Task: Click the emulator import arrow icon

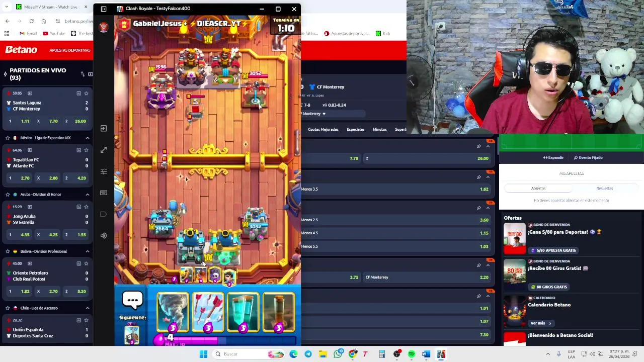Action: pos(104,128)
